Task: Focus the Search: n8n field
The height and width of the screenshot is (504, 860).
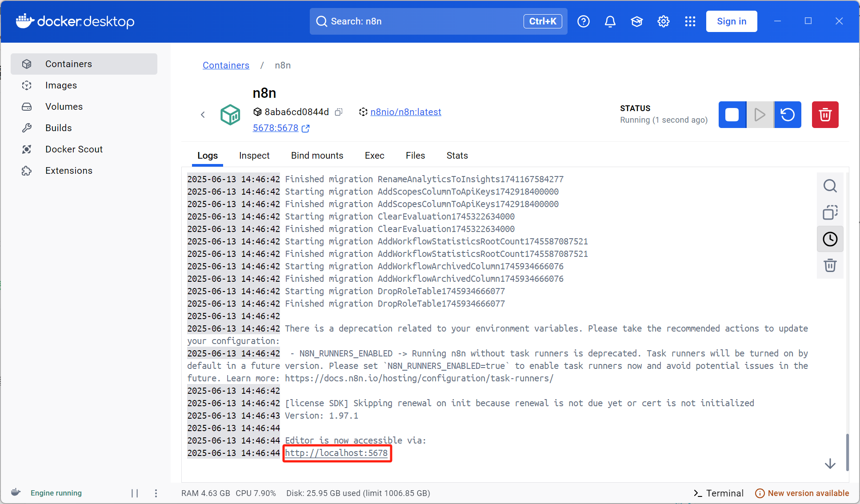Action: (x=438, y=21)
